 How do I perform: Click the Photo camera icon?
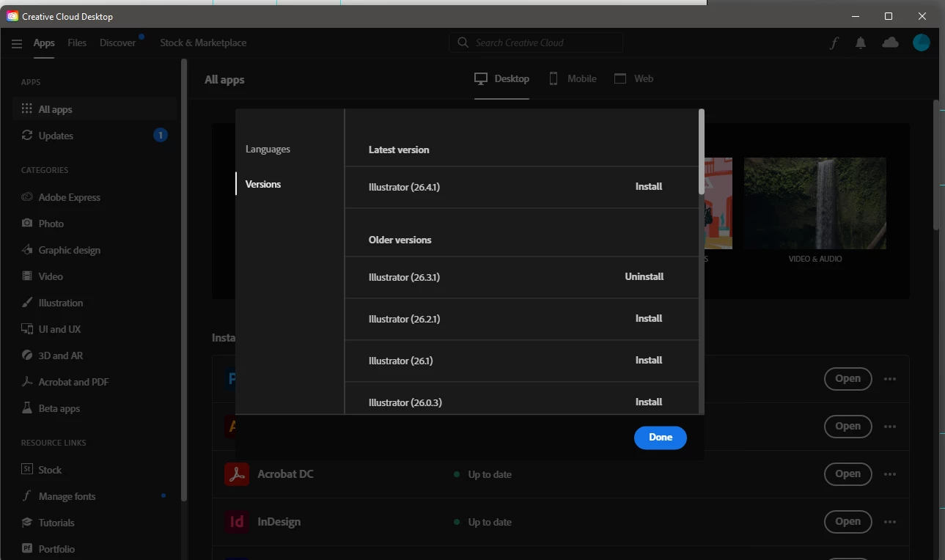pos(27,223)
